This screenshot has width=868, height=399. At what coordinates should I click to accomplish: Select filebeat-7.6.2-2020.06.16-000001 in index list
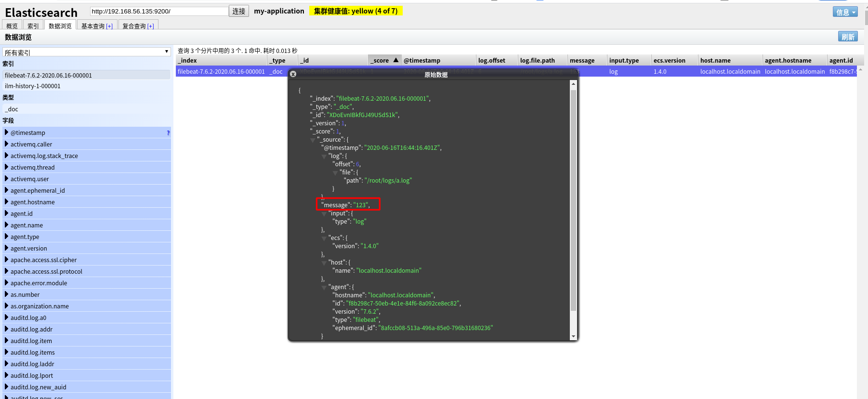pyautogui.click(x=87, y=75)
